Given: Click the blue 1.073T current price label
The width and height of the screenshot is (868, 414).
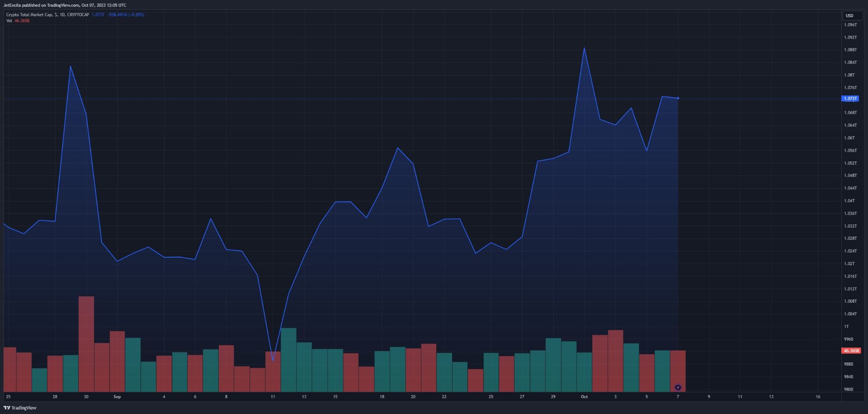Looking at the screenshot, I should click(x=850, y=99).
